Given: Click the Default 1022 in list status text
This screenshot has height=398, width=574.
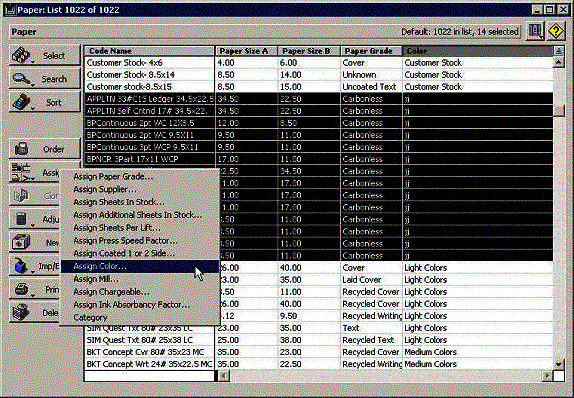Looking at the screenshot, I should click(460, 32).
